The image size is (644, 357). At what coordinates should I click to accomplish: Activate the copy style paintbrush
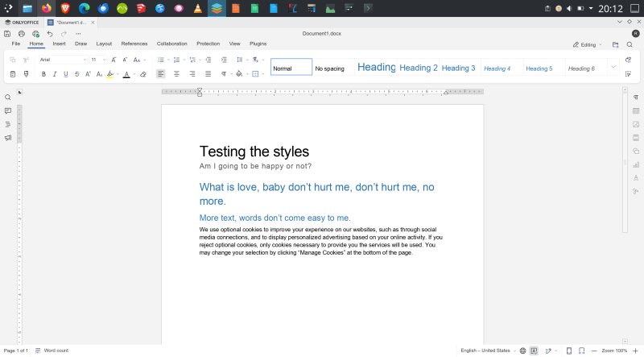point(27,74)
